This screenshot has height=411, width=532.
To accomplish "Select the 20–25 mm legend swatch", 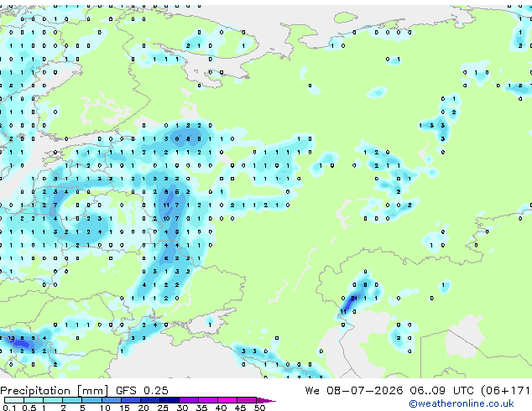I will 149,400.
